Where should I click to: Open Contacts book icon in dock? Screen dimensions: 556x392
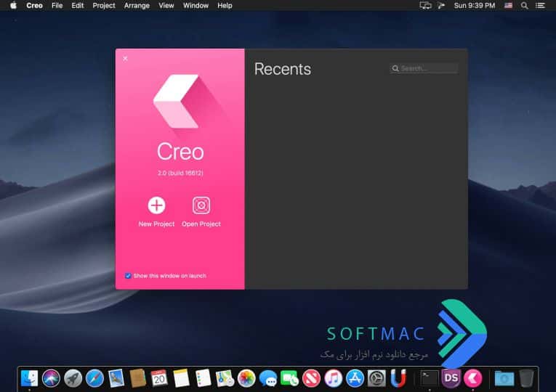click(138, 377)
